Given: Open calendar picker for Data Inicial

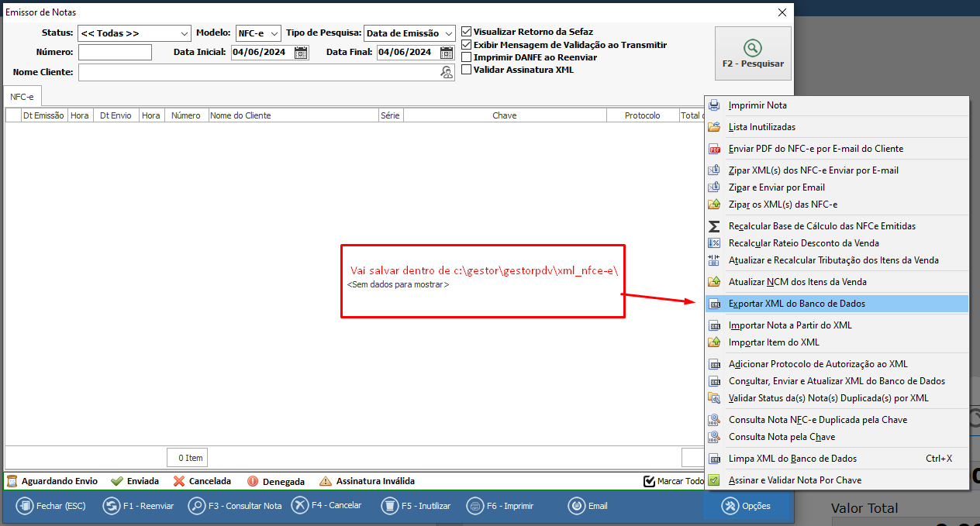Looking at the screenshot, I should (x=301, y=53).
